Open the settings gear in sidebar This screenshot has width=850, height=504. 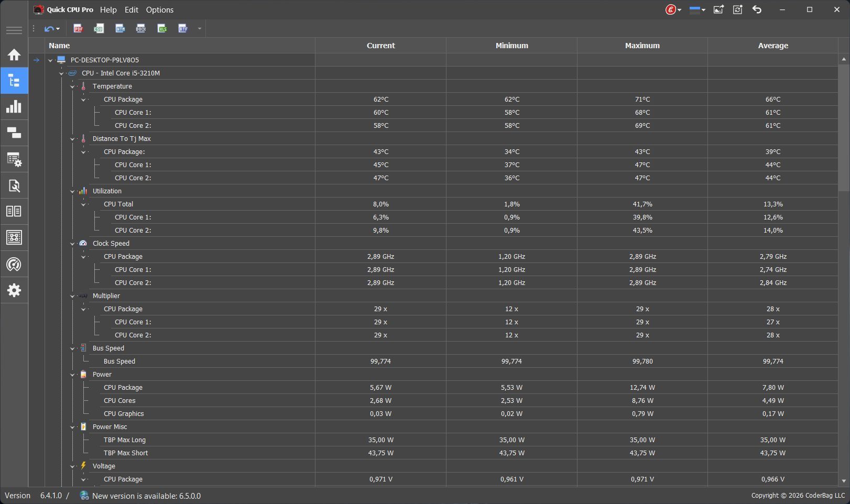(x=14, y=290)
